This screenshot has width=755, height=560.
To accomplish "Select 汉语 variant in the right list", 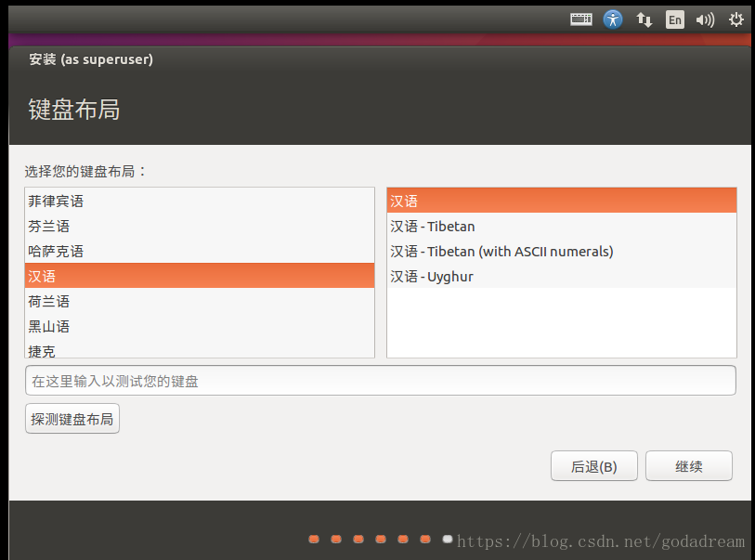I will pos(562,201).
